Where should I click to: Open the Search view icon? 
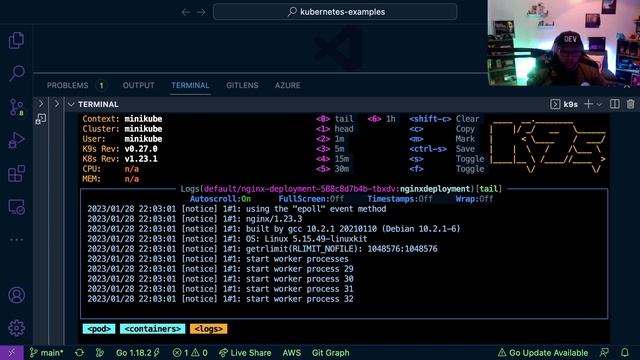(x=16, y=73)
